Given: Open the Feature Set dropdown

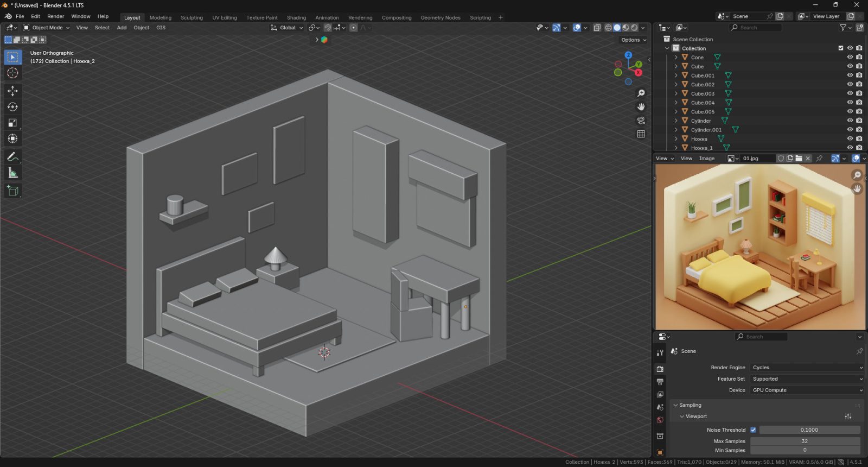Looking at the screenshot, I should [807, 379].
